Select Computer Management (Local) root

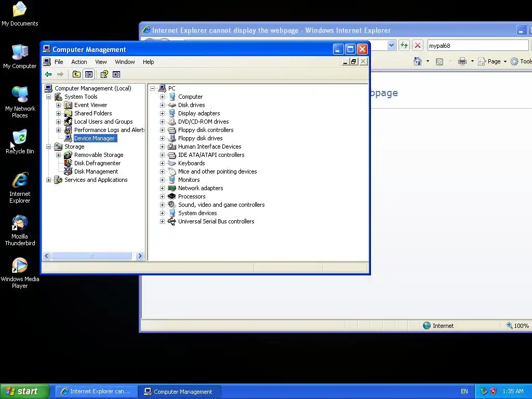pos(93,88)
